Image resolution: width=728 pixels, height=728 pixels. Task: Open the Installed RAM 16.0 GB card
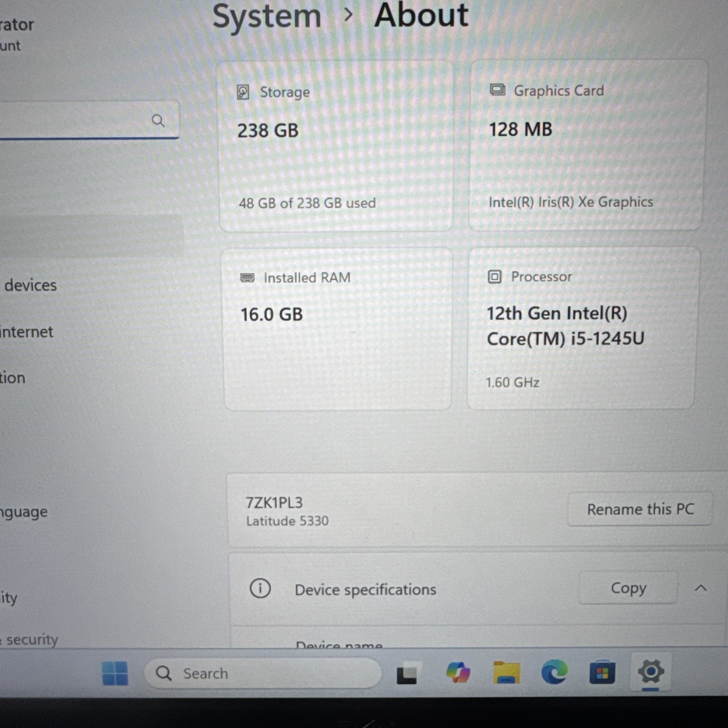click(337, 329)
